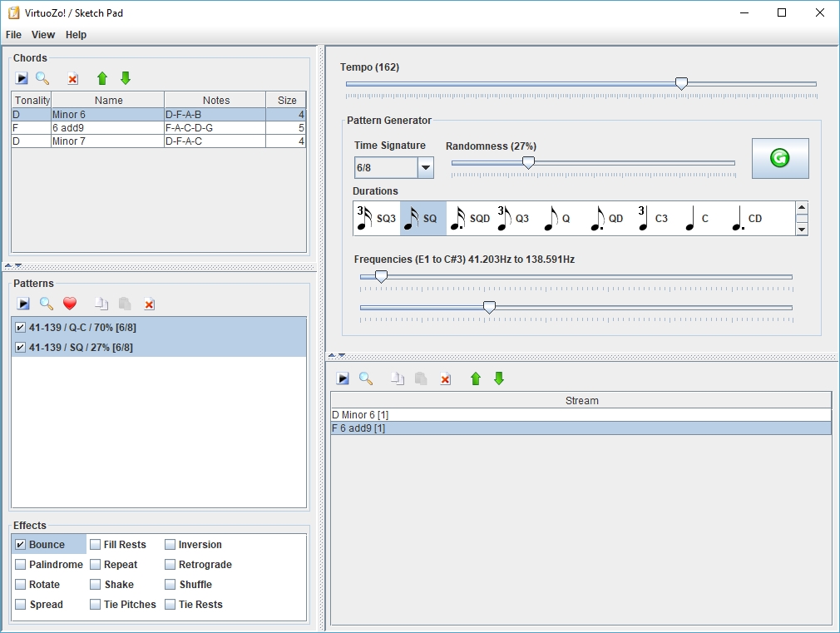840x633 pixels.
Task: Enable the Fill Rests effect checkbox
Action: 96,545
